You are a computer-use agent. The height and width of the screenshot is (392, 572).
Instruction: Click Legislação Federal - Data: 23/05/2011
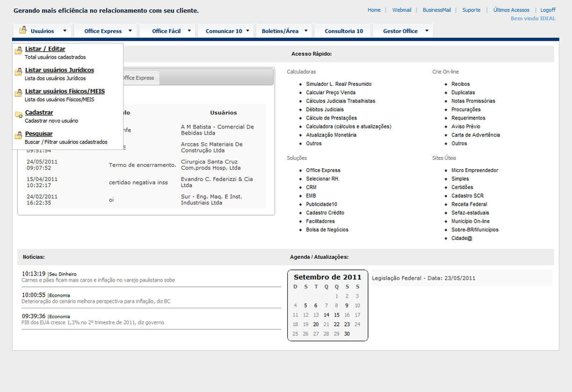point(424,278)
